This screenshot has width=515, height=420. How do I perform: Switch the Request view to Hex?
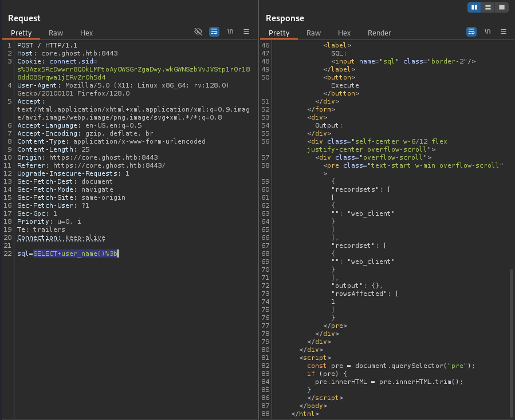point(87,33)
